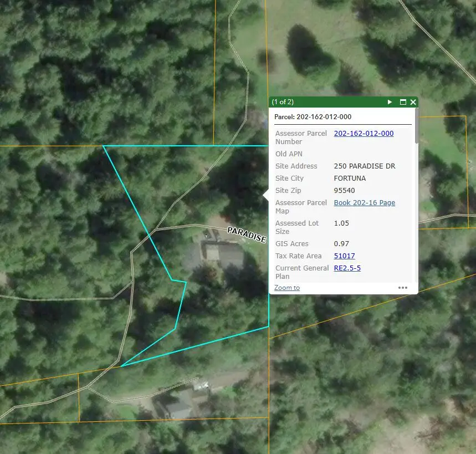The image size is (476, 454).
Task: Click the Zoom to link
Action: (x=286, y=287)
